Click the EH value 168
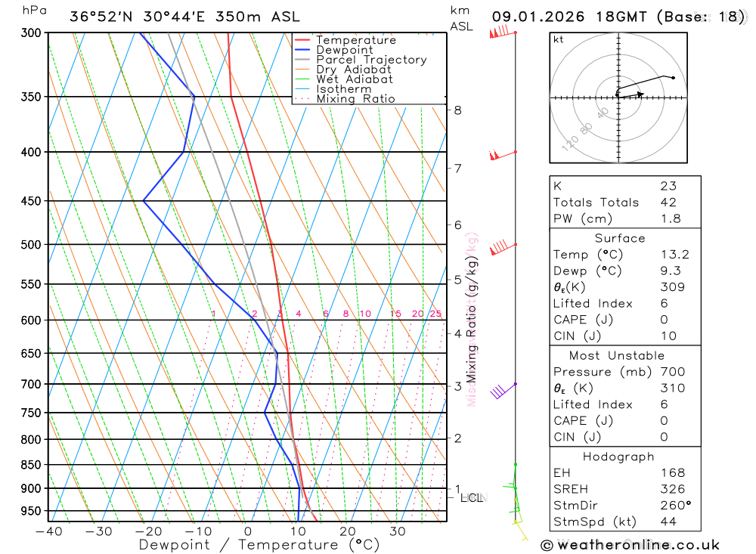Screen dimensions: 756x554 pyautogui.click(x=673, y=473)
